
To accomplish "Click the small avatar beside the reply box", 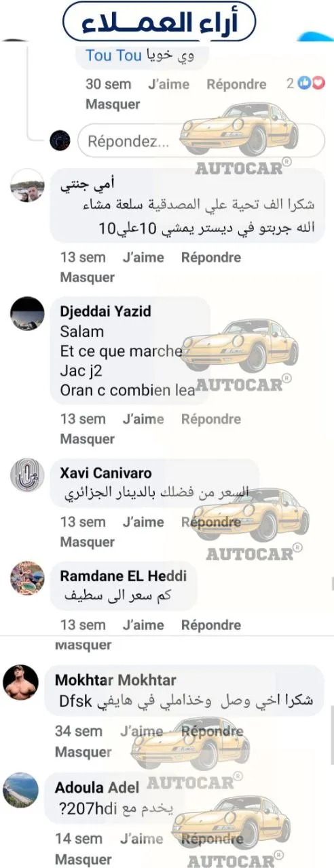I will pos(60,141).
